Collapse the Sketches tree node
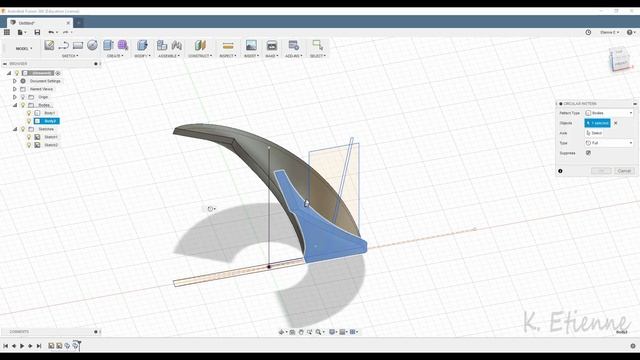This screenshot has height=360, width=640. click(x=15, y=129)
